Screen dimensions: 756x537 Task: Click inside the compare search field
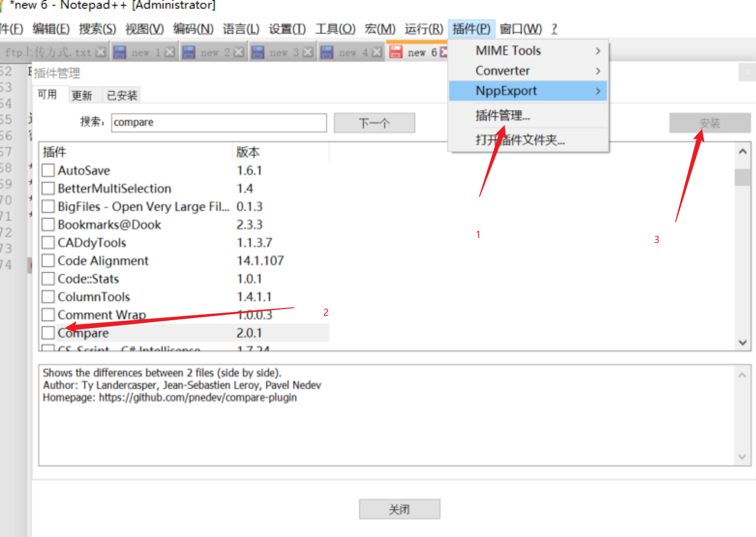tap(218, 122)
